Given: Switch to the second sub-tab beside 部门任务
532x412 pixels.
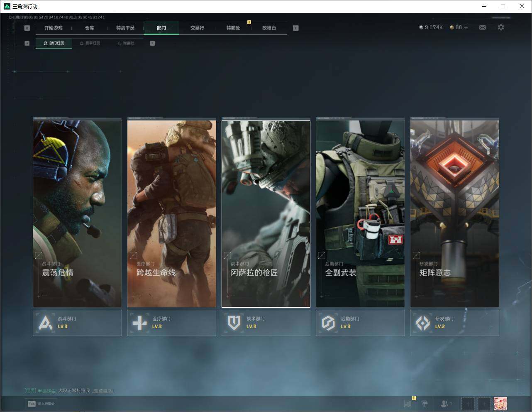Looking at the screenshot, I should tap(90, 43).
